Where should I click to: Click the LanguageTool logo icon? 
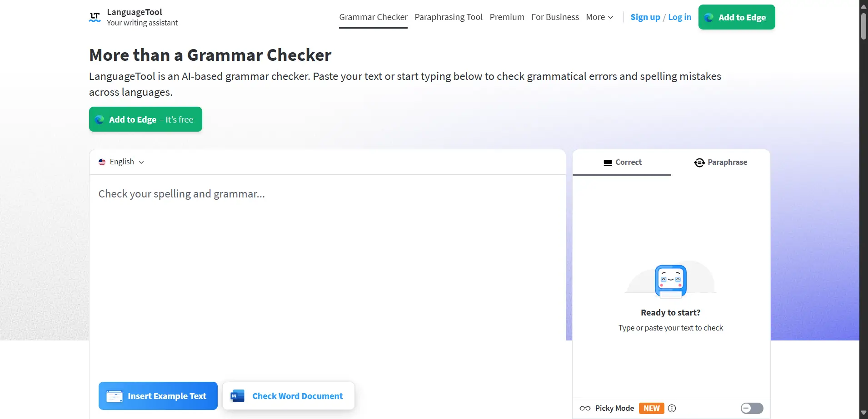click(x=95, y=17)
